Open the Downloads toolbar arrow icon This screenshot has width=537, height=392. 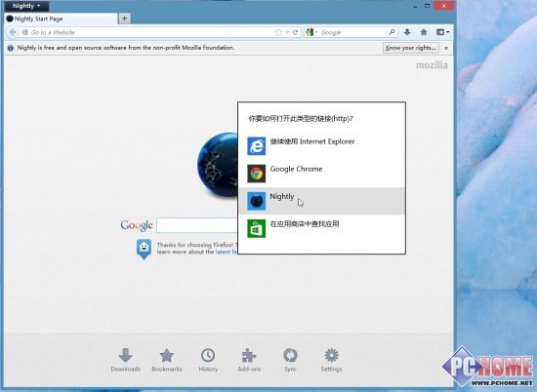tap(407, 32)
